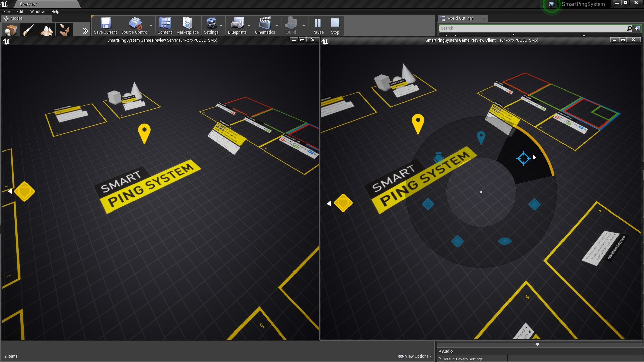This screenshot has height=362, width=644.
Task: Select the Paint mode brush icon
Action: coord(29,30)
